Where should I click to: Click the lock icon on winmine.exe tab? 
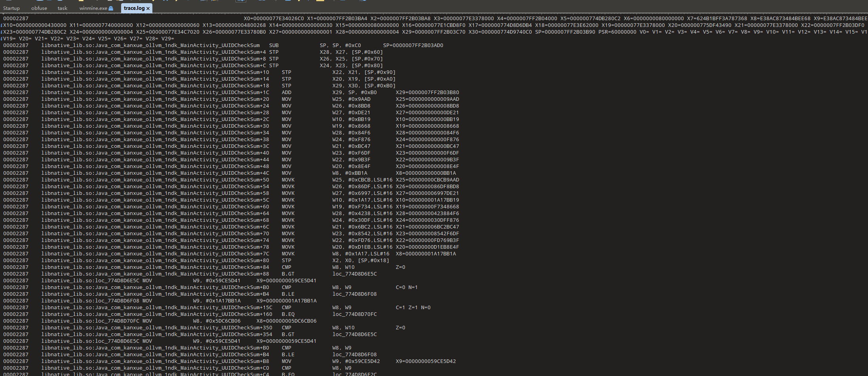[x=111, y=8]
